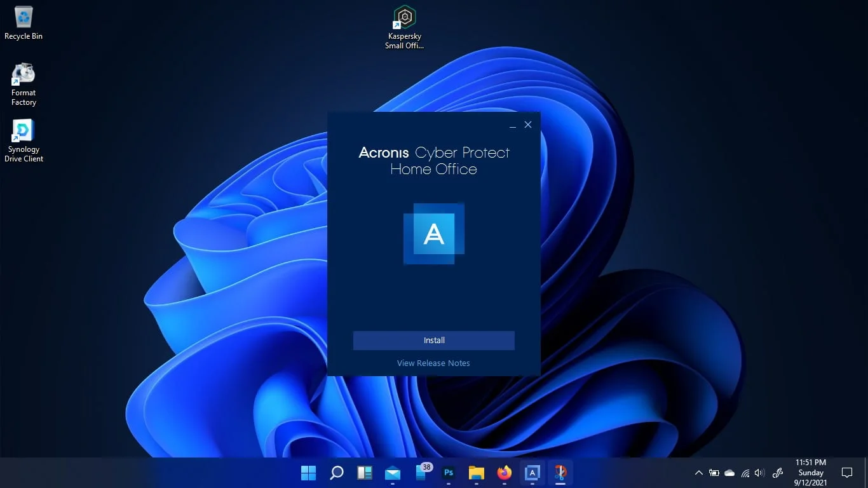Screen dimensions: 868x488
Task: Open File Explorer from the taskbar
Action: point(477,473)
